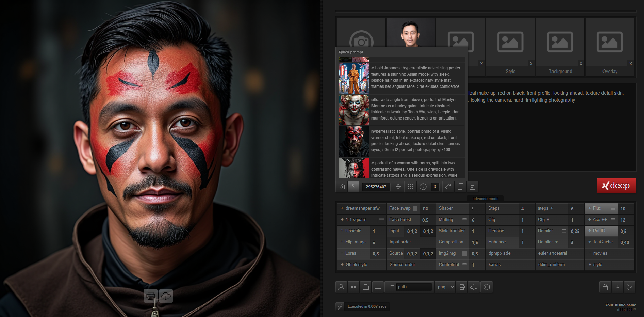This screenshot has height=317, width=644.
Task: Click the seed field 295276407
Action: point(376,187)
